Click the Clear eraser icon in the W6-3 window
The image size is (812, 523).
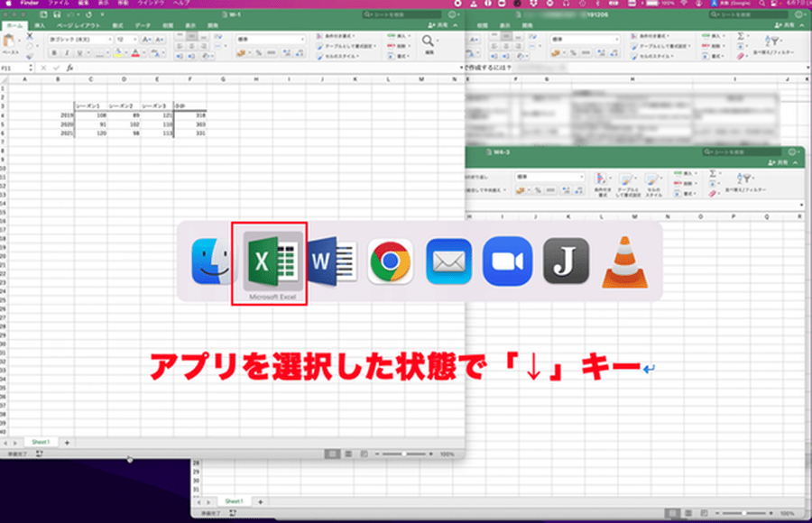713,193
